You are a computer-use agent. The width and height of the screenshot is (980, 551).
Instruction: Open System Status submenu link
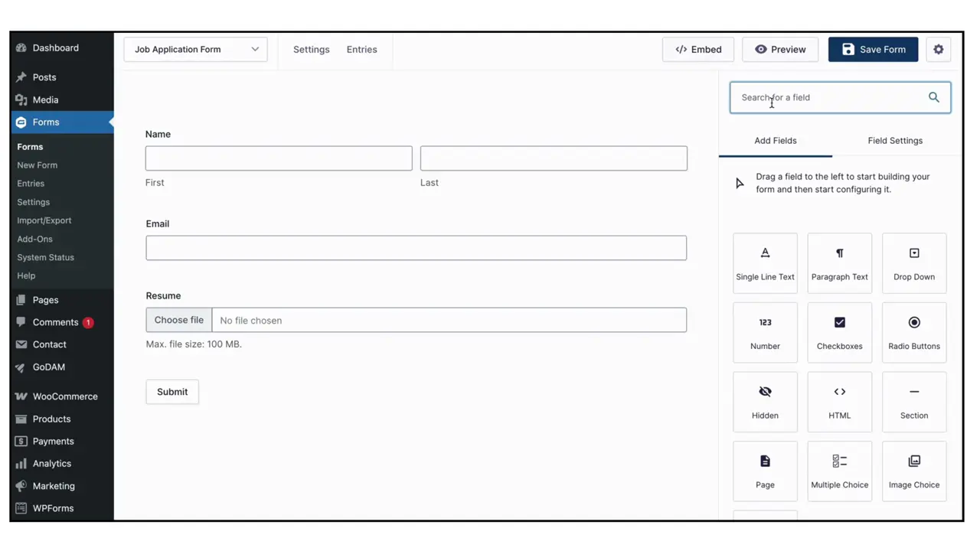46,257
